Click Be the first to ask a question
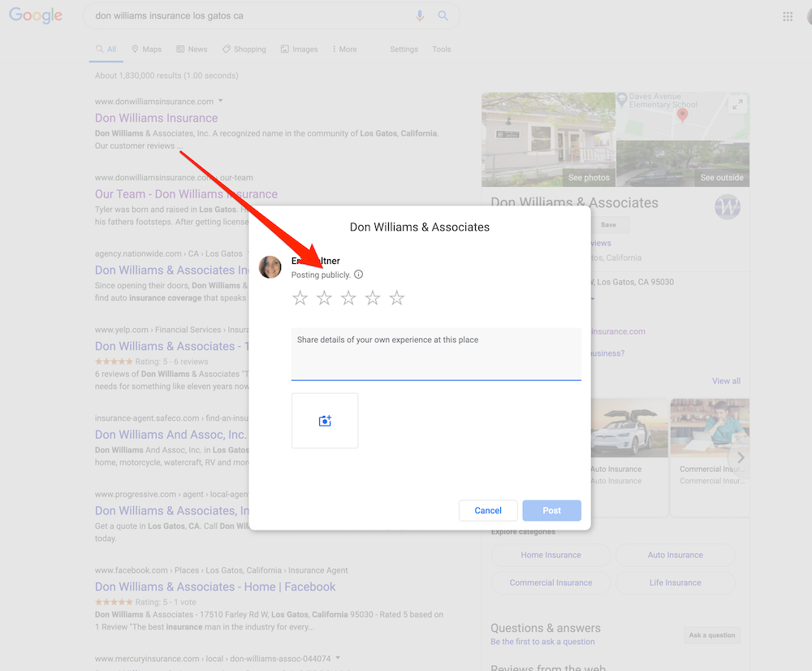812x671 pixels. [542, 642]
